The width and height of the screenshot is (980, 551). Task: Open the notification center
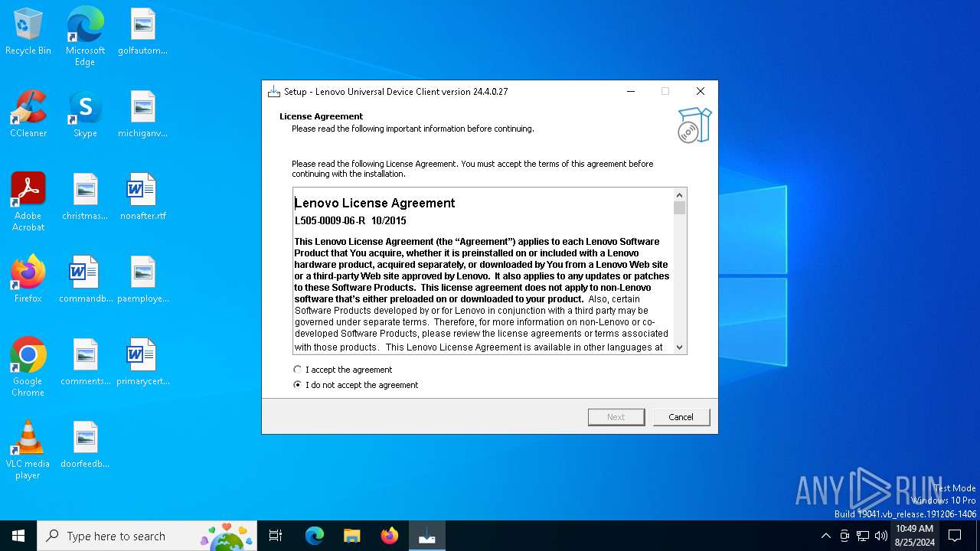[x=955, y=536]
